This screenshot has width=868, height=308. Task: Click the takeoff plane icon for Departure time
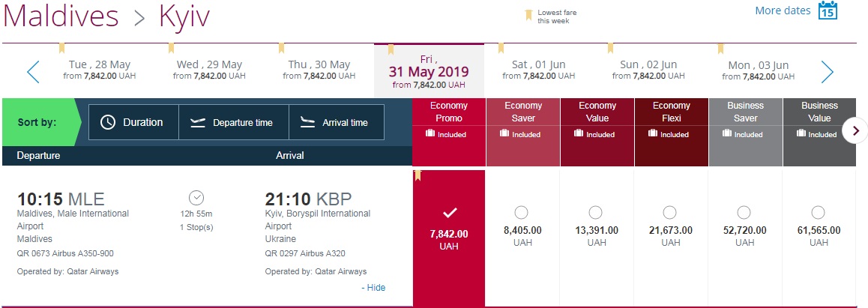coord(198,122)
